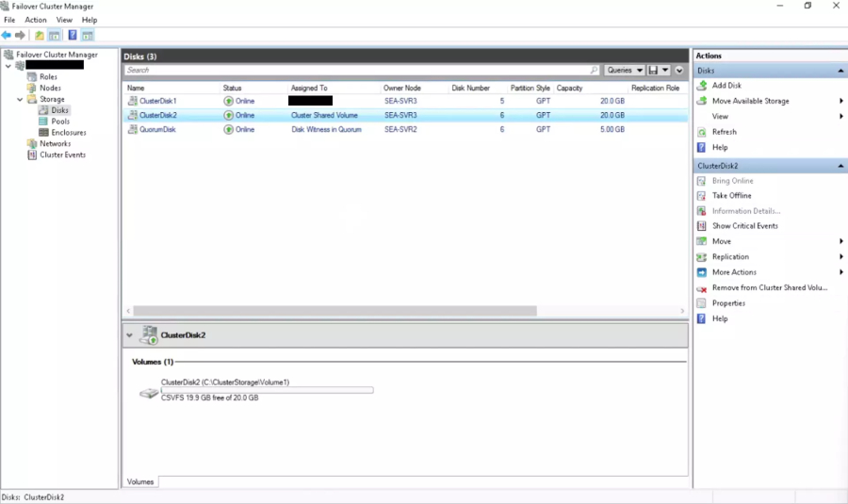
Task: Collapse the Storage tree node
Action: [x=20, y=99]
